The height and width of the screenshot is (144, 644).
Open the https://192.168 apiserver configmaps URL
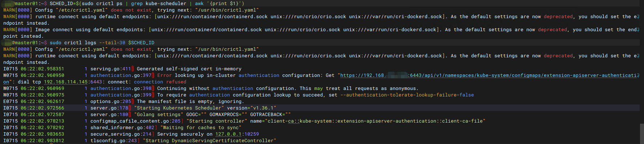488,75
